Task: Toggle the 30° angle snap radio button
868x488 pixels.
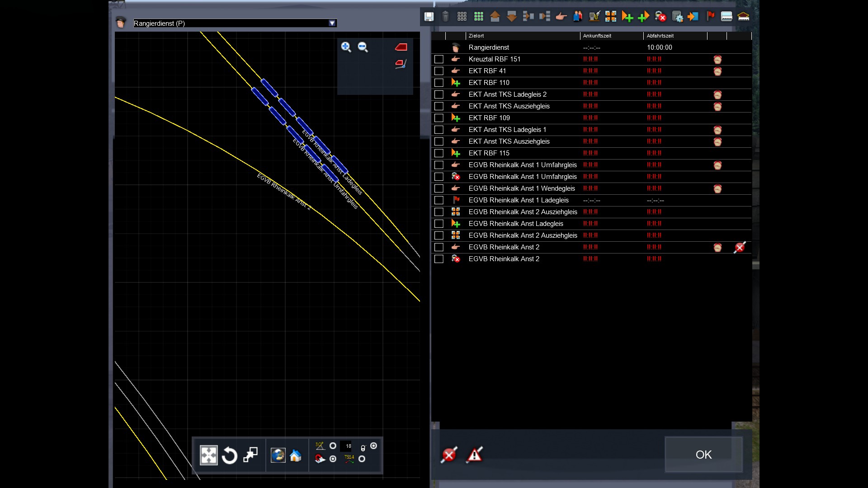Action: tap(333, 446)
